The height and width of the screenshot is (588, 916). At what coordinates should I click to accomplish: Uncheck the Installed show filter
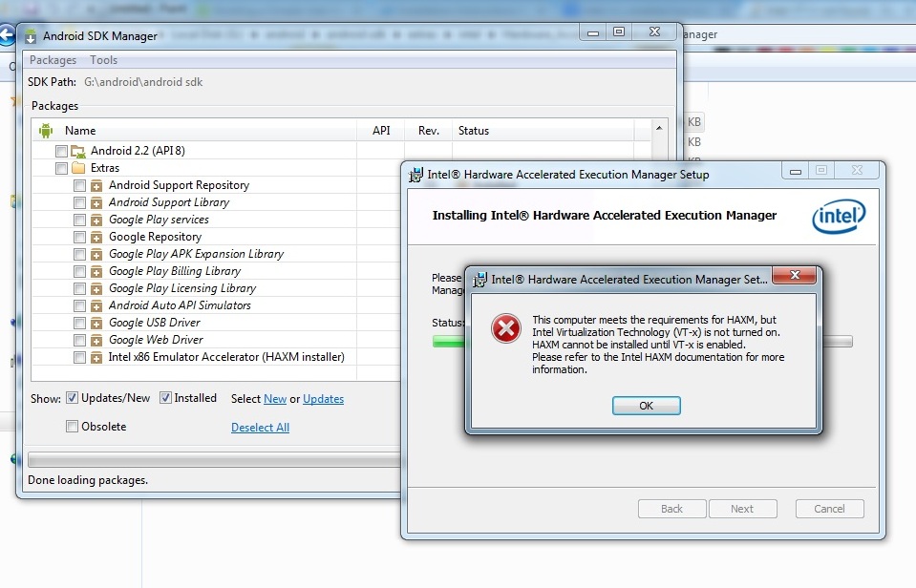[x=165, y=398]
